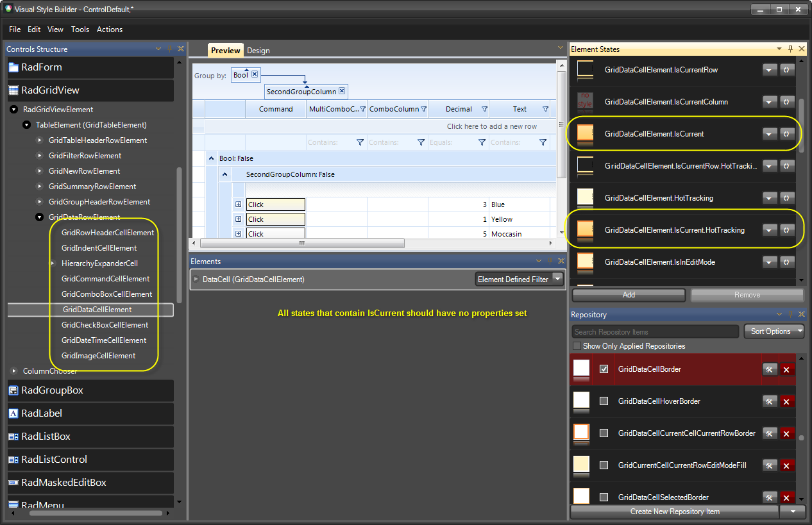
Task: Delete the GridDataCellBorder repository item
Action: click(787, 369)
